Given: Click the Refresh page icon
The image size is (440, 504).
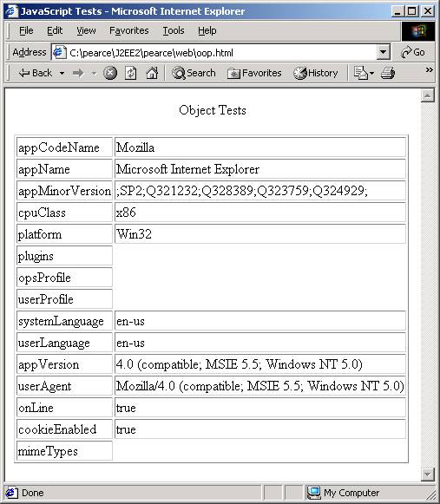Looking at the screenshot, I should point(130,73).
